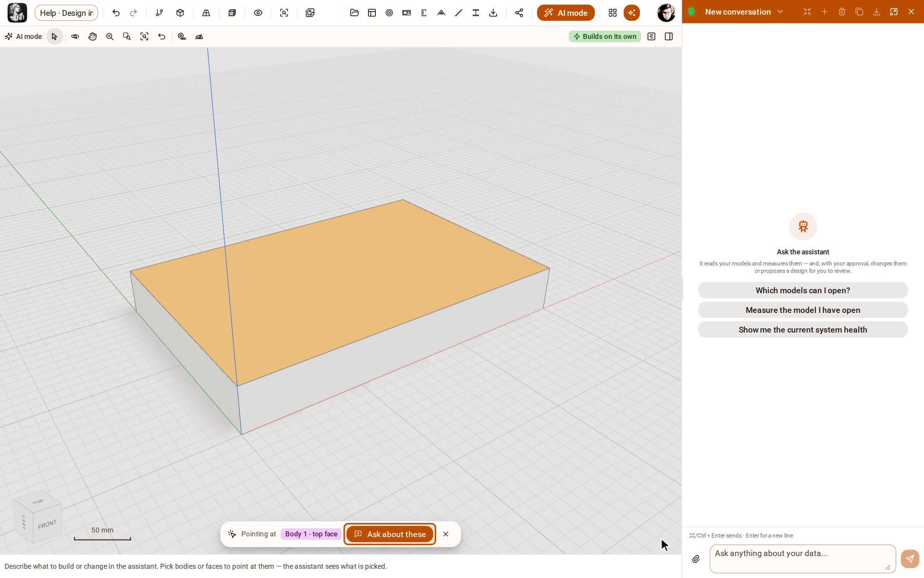The height and width of the screenshot is (578, 924).
Task: Click the plus icon to start new chat
Action: (825, 12)
